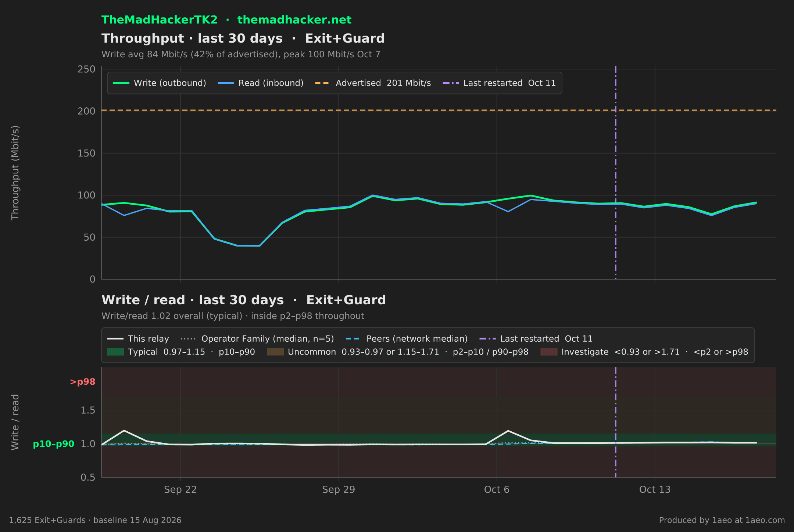Click Last restarted Oct 11 in lower legend

[x=536, y=339]
